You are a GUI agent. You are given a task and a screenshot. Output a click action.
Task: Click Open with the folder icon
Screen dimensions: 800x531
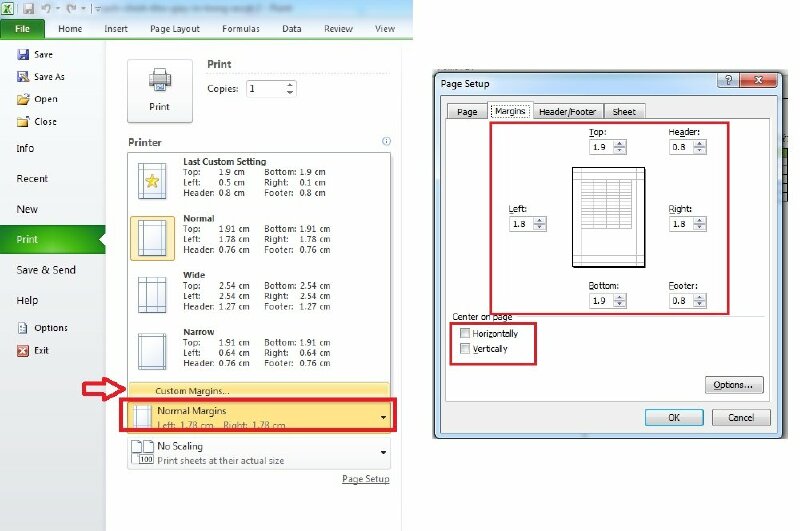pos(37,99)
